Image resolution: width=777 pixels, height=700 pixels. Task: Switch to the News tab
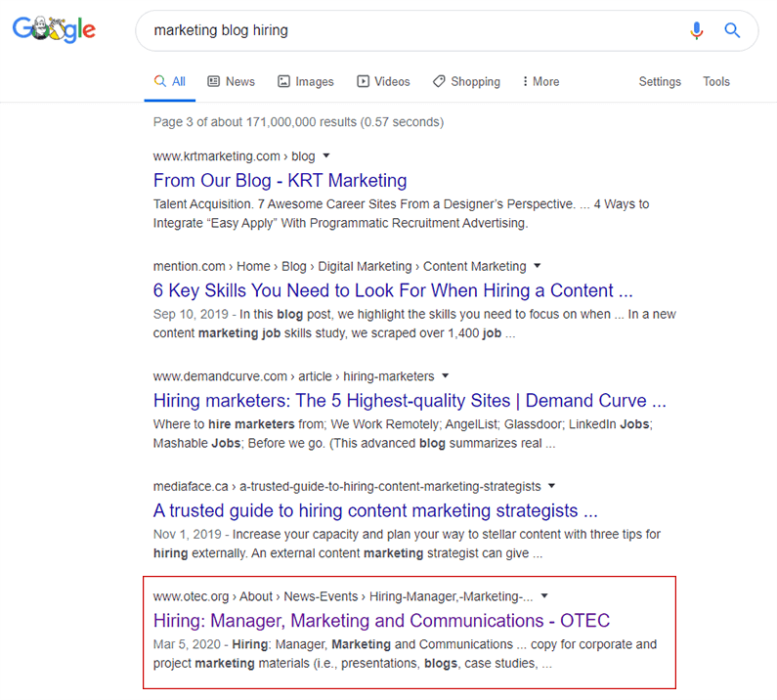(x=231, y=81)
